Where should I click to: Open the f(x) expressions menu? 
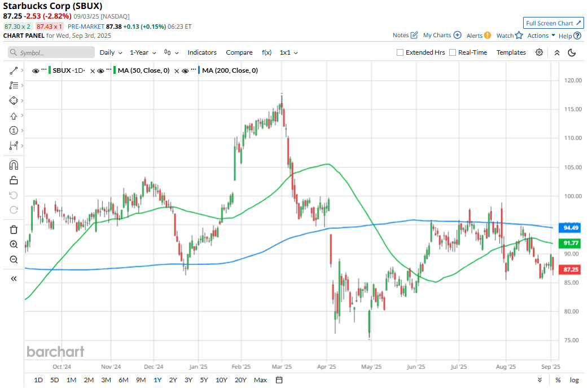coord(266,52)
